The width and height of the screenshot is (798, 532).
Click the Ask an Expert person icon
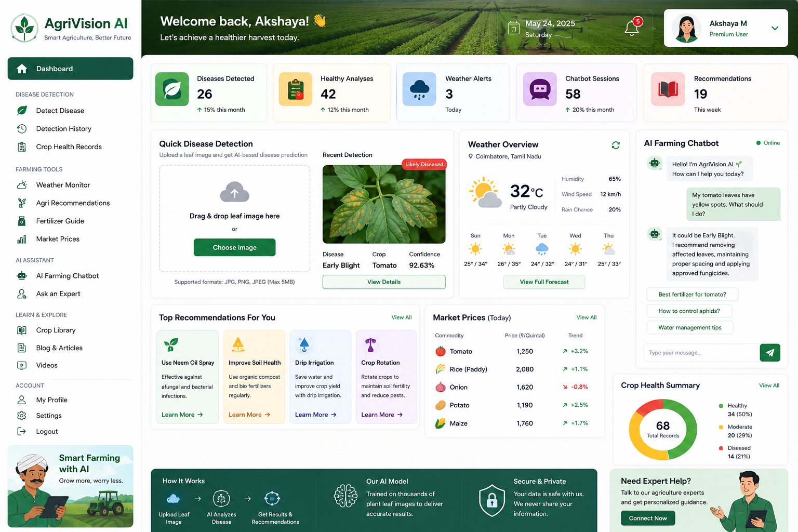(x=22, y=294)
